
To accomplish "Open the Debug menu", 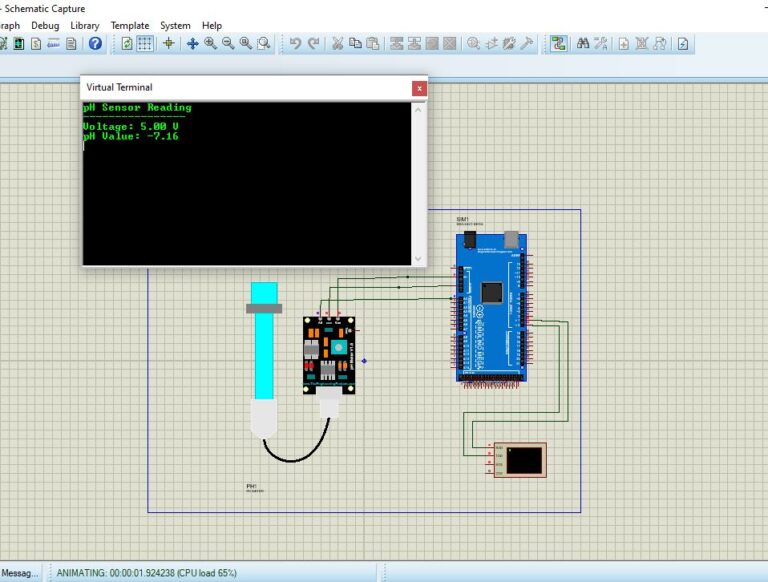I will [45, 25].
